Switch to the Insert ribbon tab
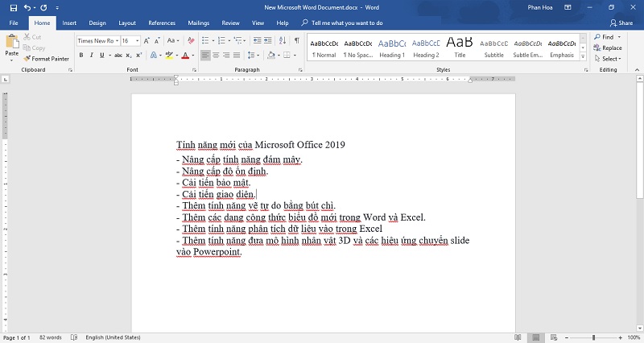The image size is (644, 343). point(69,23)
